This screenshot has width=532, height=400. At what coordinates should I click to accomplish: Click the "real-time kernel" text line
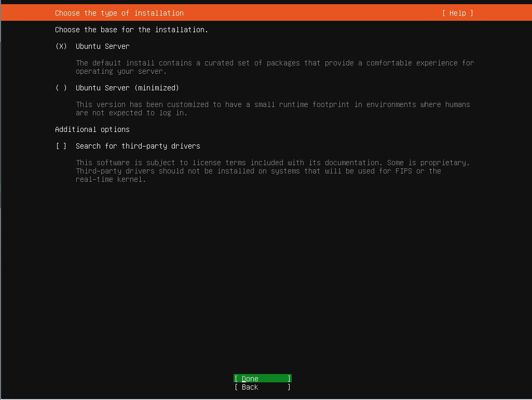click(111, 179)
